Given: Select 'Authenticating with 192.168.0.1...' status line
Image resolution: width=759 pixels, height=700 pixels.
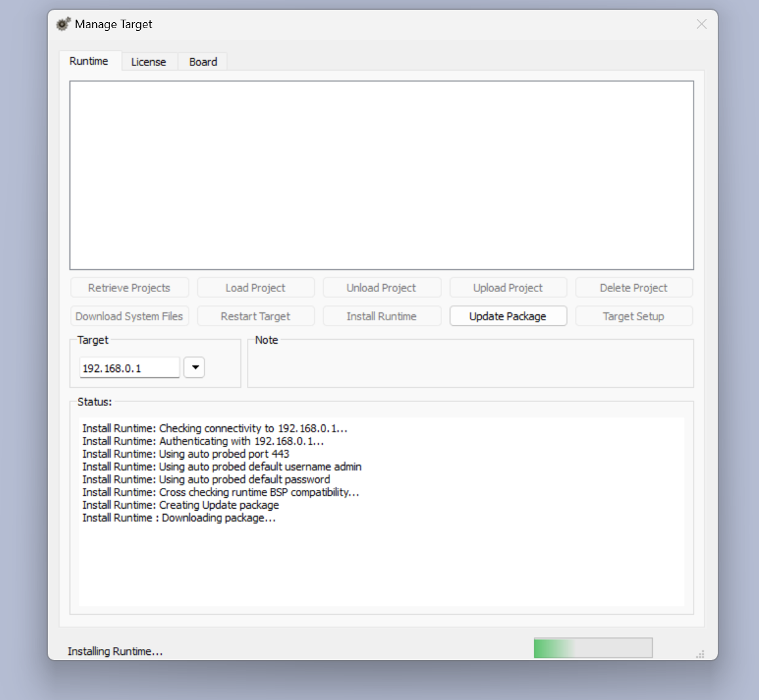Looking at the screenshot, I should [x=203, y=441].
